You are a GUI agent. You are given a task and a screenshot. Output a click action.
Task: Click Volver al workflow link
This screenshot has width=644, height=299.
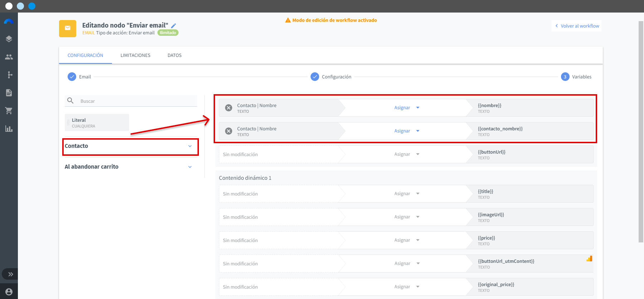coord(577,26)
